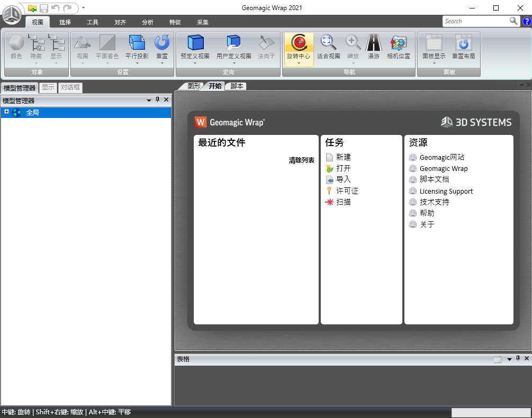This screenshot has width=532, height=418.
Task: Click into the Search input field
Action: coord(475,21)
